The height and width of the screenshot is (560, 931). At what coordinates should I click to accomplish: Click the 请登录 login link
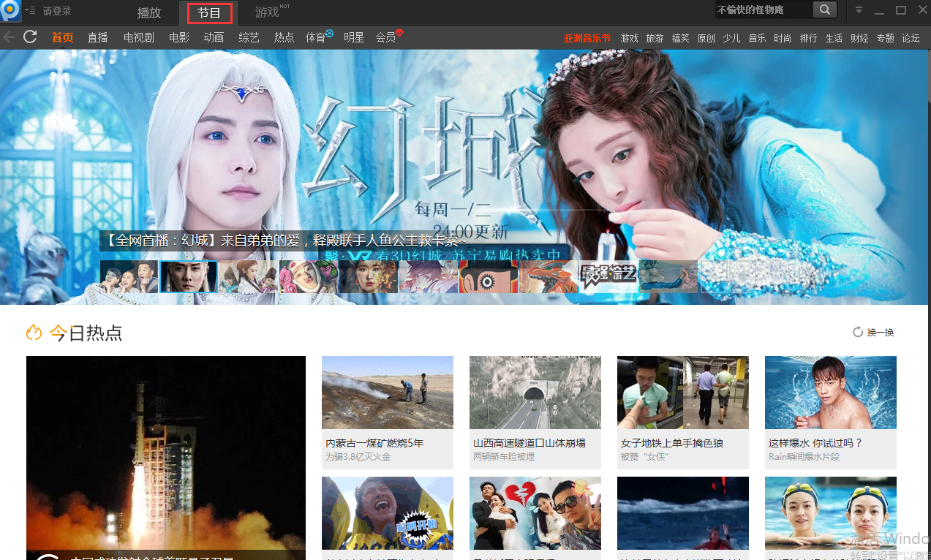pyautogui.click(x=57, y=11)
